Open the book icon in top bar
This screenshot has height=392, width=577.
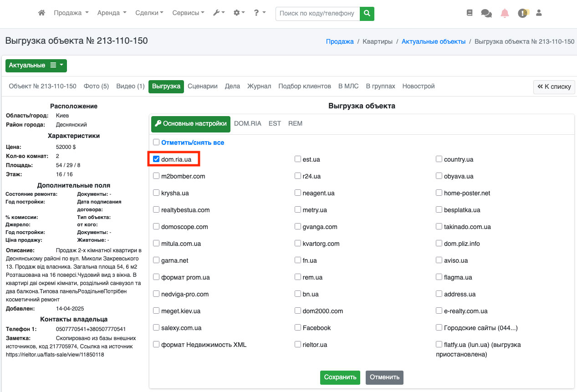click(470, 13)
